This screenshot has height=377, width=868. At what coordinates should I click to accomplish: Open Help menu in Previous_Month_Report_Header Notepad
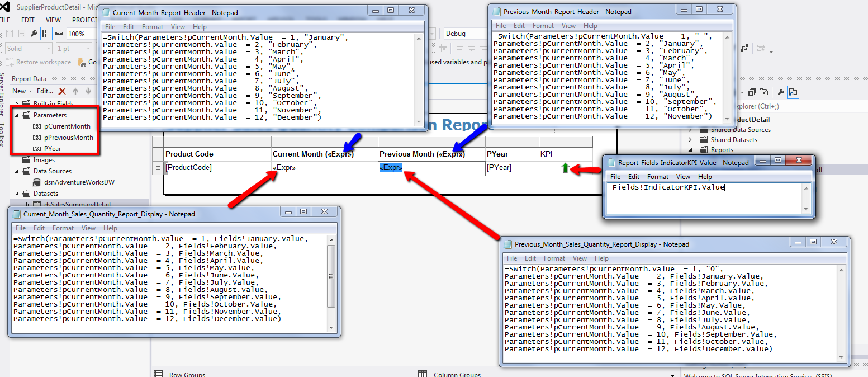[x=590, y=26]
